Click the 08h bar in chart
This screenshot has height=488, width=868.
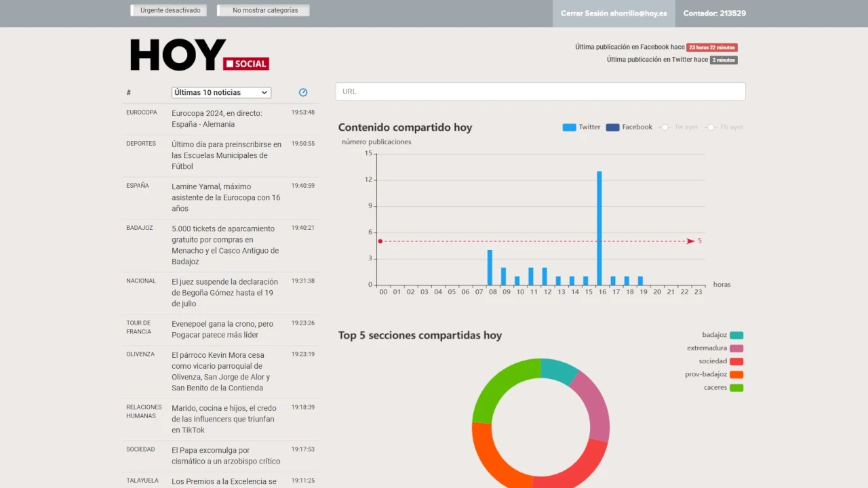click(x=490, y=268)
